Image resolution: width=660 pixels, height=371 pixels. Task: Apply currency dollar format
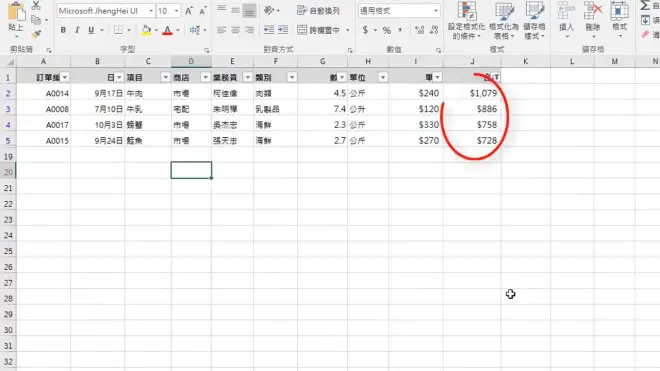(365, 30)
